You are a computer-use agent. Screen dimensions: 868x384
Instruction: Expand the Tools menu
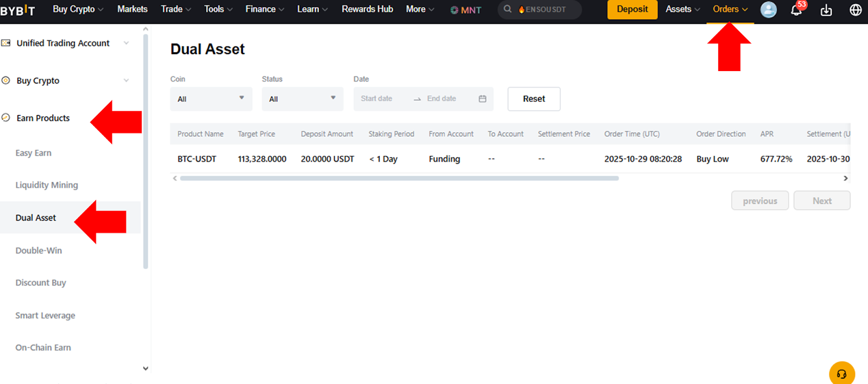[218, 9]
